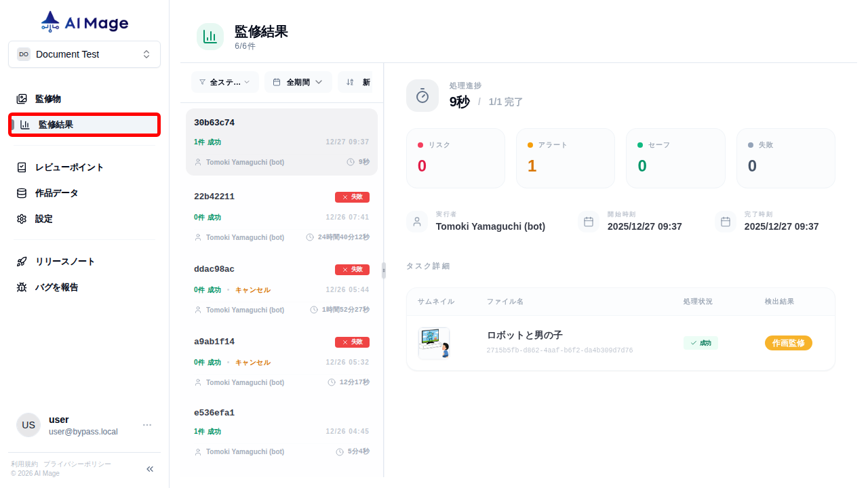This screenshot has width=868, height=488.
Task: Collapse the sidebar with the chevron button
Action: [x=149, y=468]
